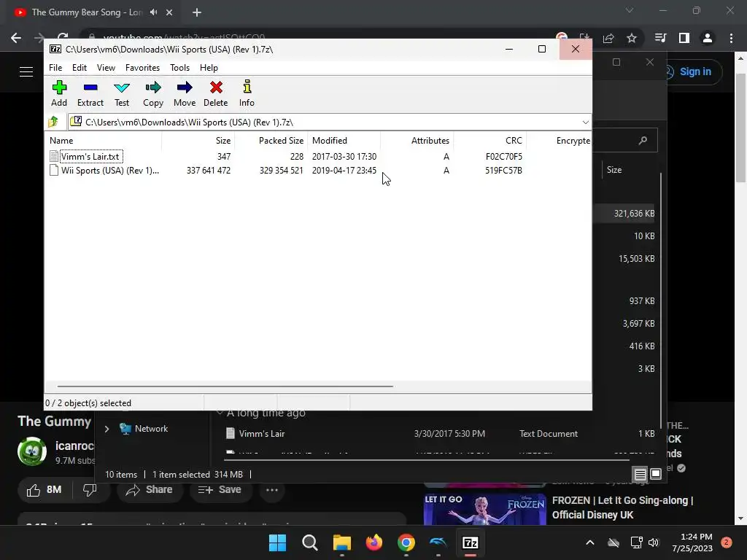Click the red Delete icon
This screenshot has height=560, width=747.
click(216, 93)
